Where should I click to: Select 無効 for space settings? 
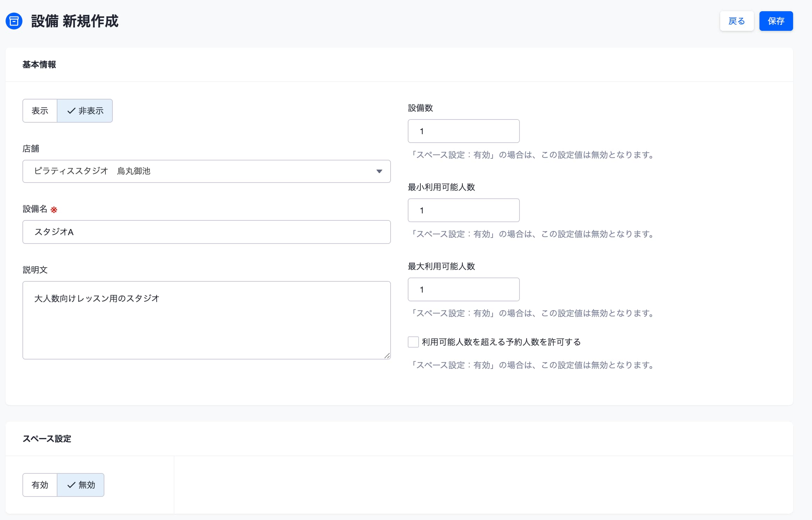[x=81, y=485]
